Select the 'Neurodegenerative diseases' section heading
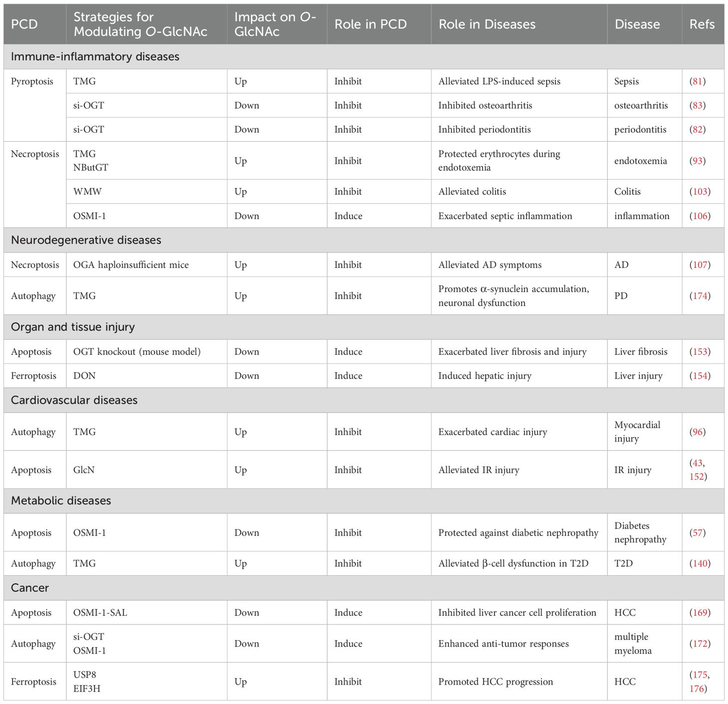Viewport: 728px width, 704px height. pyautogui.click(x=86, y=240)
